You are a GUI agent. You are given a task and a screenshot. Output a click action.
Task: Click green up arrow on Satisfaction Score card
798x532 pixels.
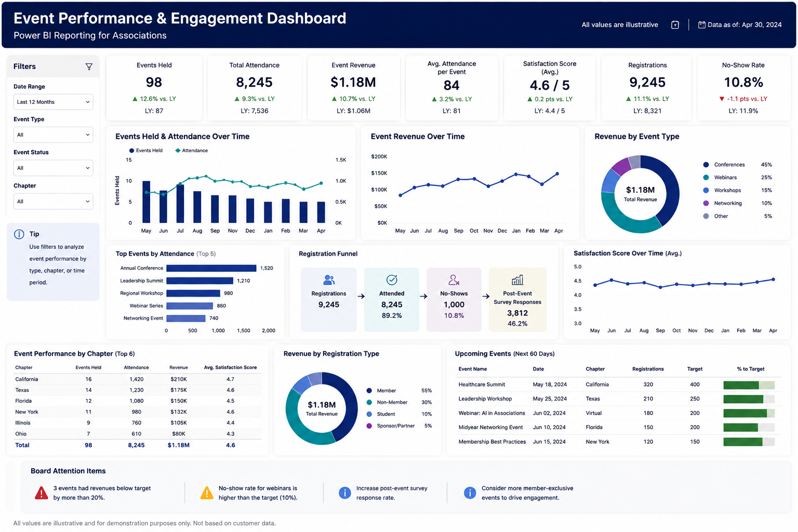[529, 99]
